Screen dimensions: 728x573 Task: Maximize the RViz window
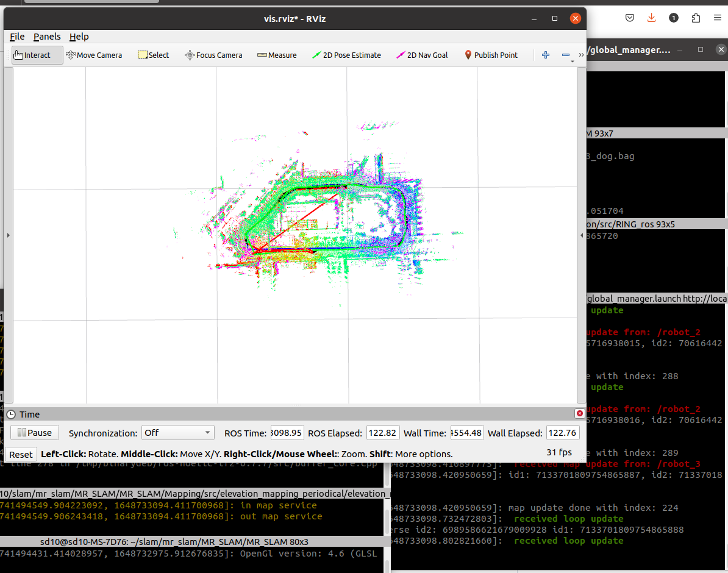pyautogui.click(x=554, y=18)
